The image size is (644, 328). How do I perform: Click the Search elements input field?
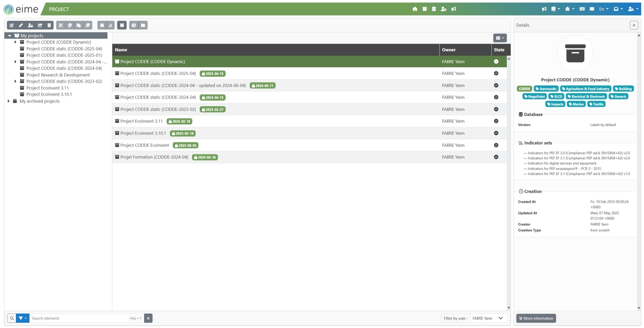79,318
